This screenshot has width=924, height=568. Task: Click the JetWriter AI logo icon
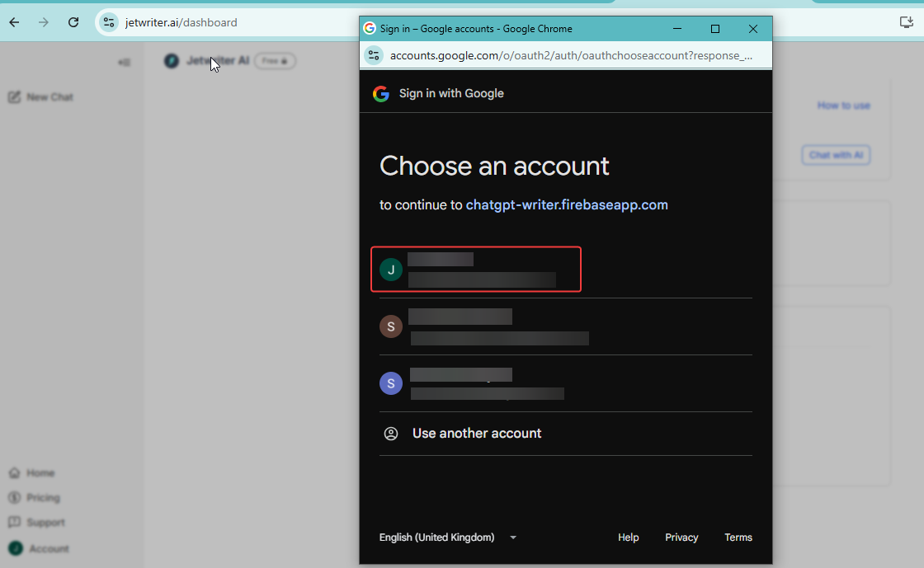point(172,61)
